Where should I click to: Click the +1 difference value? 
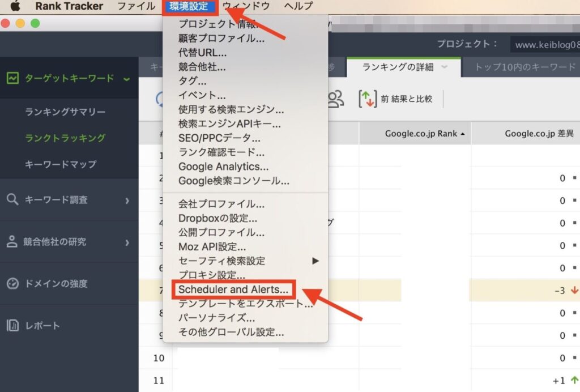(558, 380)
